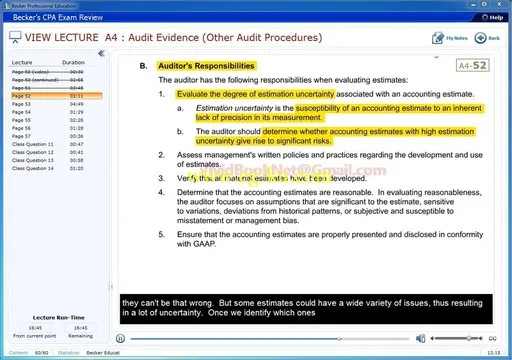Select Page 50 (video) in lecture list
The width and height of the screenshot is (512, 360).
48,72
